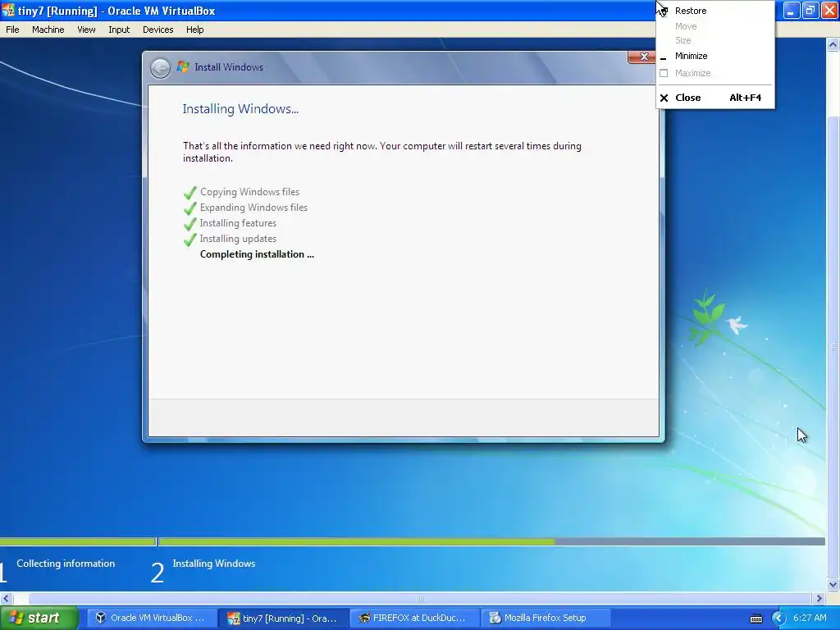The width and height of the screenshot is (840, 630).
Task: Expand hidden tray icons with the arrow
Action: (x=778, y=619)
